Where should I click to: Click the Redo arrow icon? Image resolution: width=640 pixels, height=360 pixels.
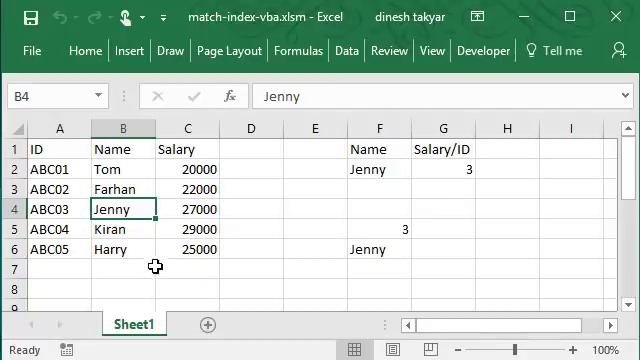[x=95, y=18]
